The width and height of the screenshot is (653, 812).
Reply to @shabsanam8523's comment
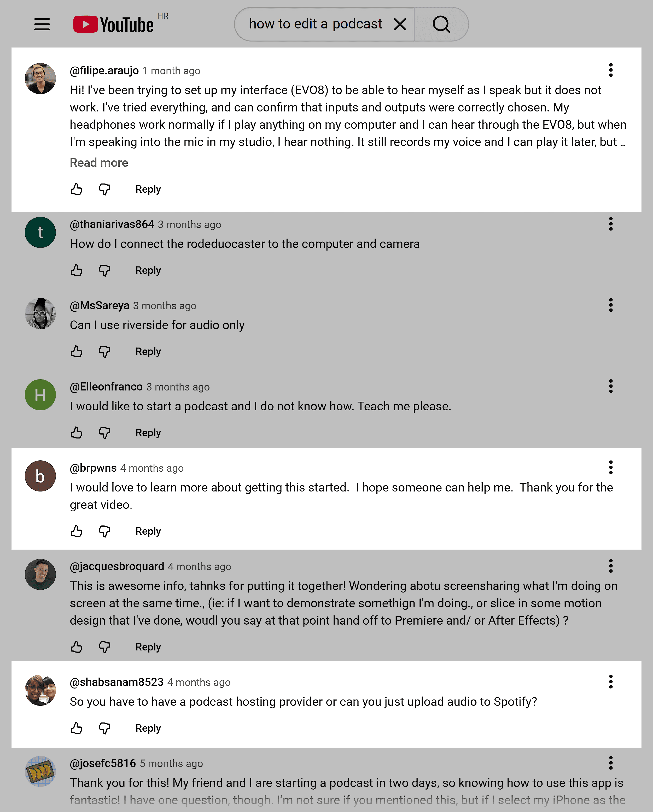(148, 728)
